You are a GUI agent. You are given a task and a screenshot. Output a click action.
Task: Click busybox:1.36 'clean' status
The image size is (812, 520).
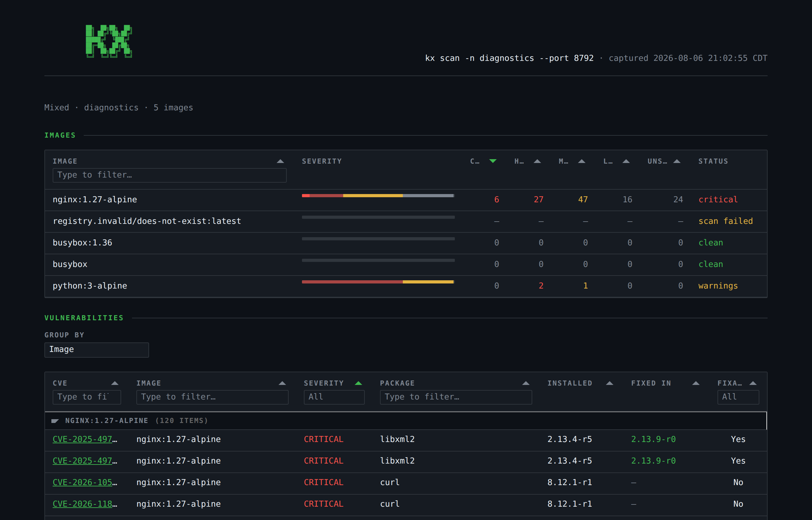[711, 243]
